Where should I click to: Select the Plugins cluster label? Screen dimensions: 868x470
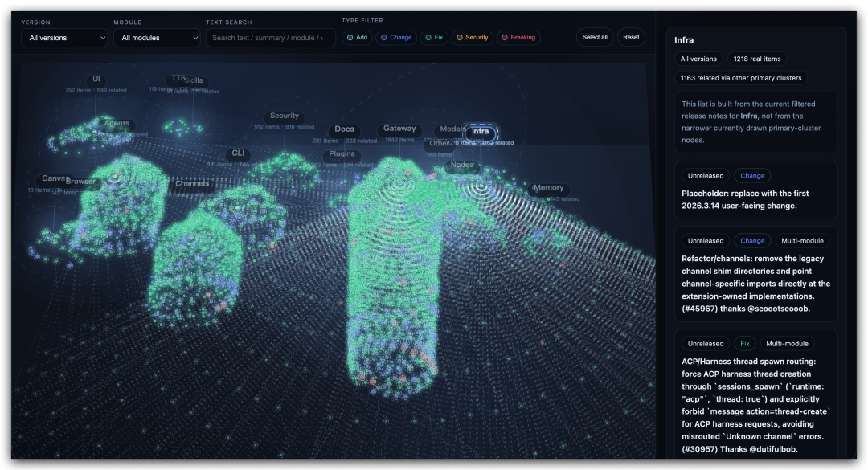342,154
